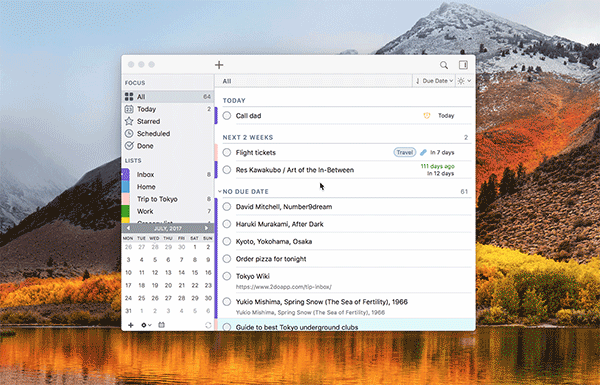
Task: Check Haruki Murakami, After Dark task
Action: tap(227, 224)
